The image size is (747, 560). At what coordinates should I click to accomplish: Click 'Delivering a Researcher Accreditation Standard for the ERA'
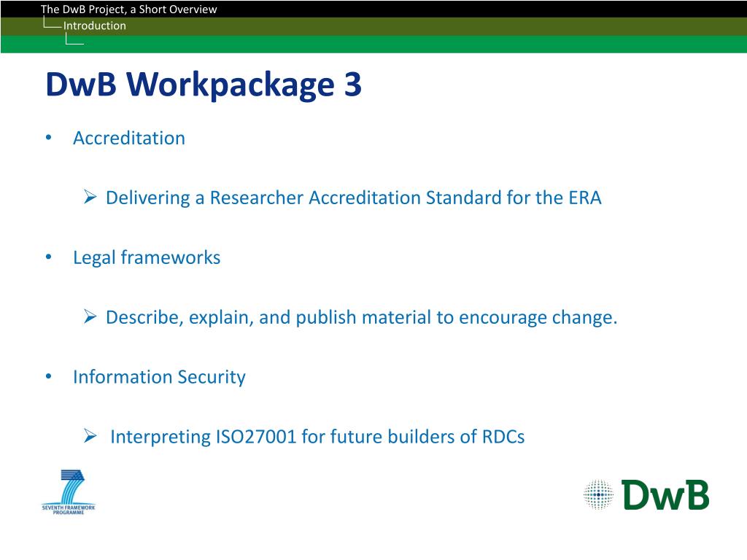click(354, 198)
